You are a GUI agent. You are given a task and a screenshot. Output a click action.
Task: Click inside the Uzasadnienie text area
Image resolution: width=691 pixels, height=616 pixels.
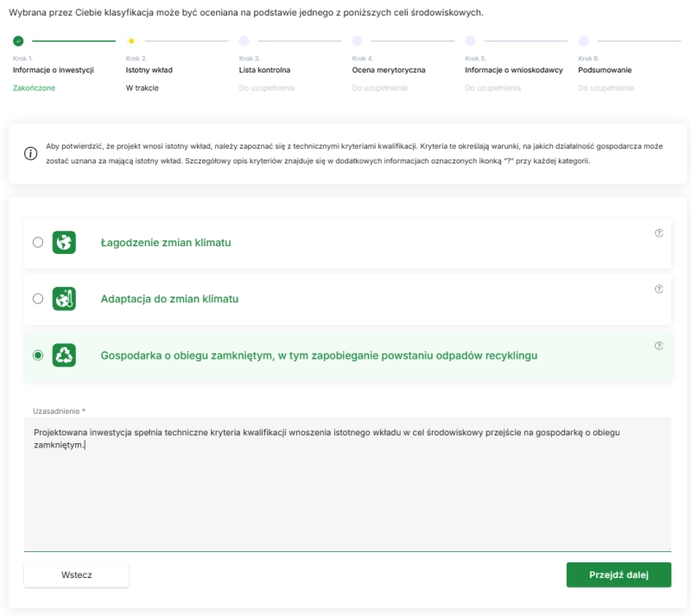(x=347, y=492)
